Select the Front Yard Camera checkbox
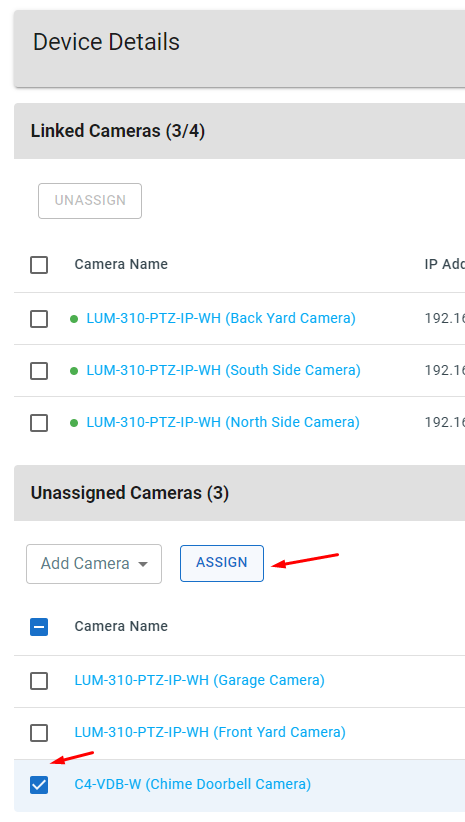465x822 pixels. (x=39, y=733)
